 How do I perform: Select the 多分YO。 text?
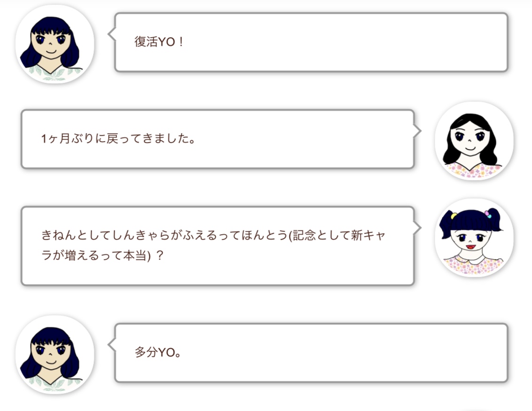pos(158,352)
